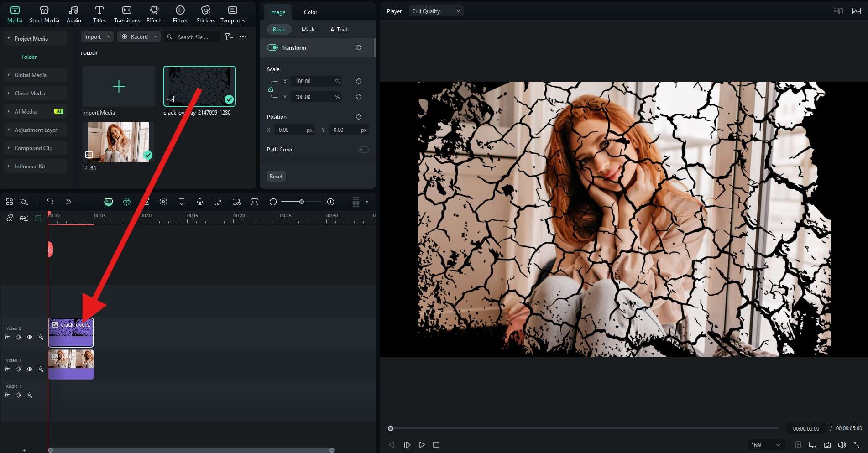
Task: Expand the AI Media section
Action: click(9, 111)
